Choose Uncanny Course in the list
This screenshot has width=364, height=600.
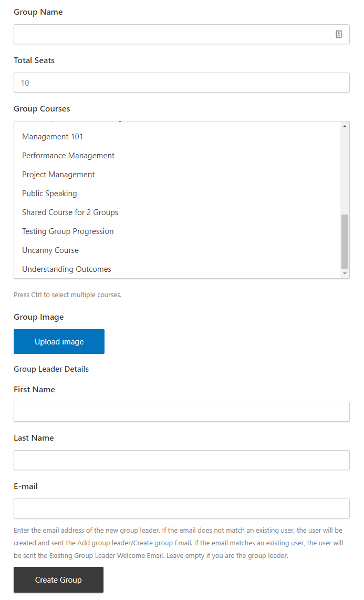point(50,250)
